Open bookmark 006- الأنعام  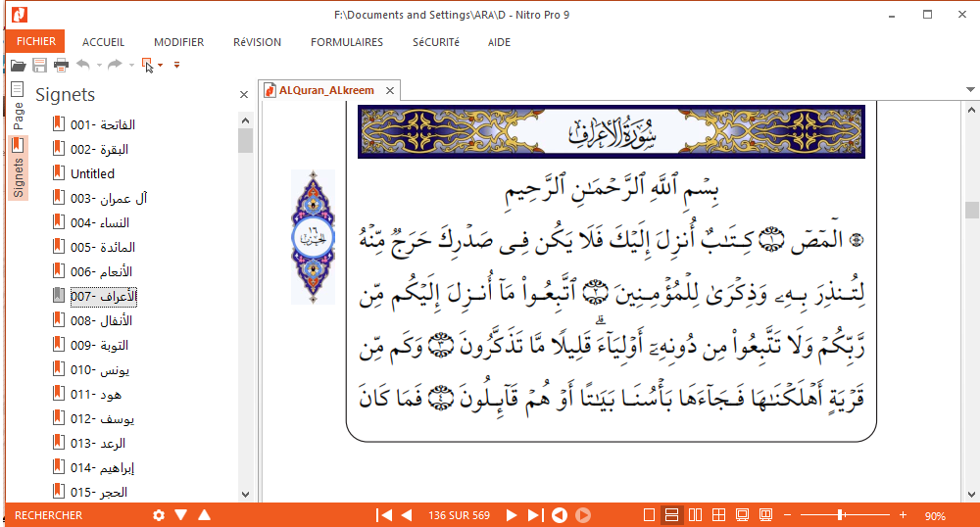pos(101,271)
